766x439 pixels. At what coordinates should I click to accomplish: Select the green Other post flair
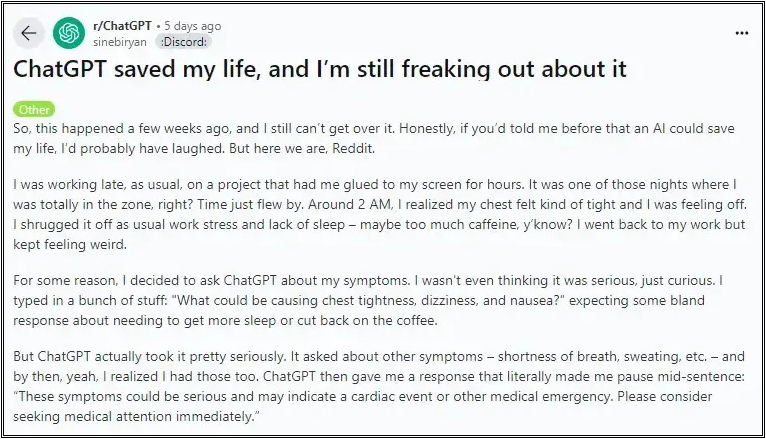[x=34, y=109]
